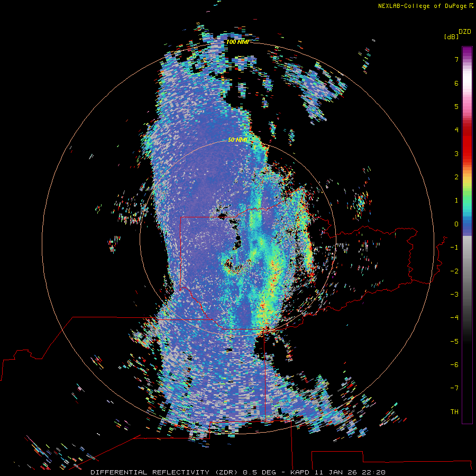
Task: Click the 0.5 DEG elevation text
Action: click(x=260, y=472)
